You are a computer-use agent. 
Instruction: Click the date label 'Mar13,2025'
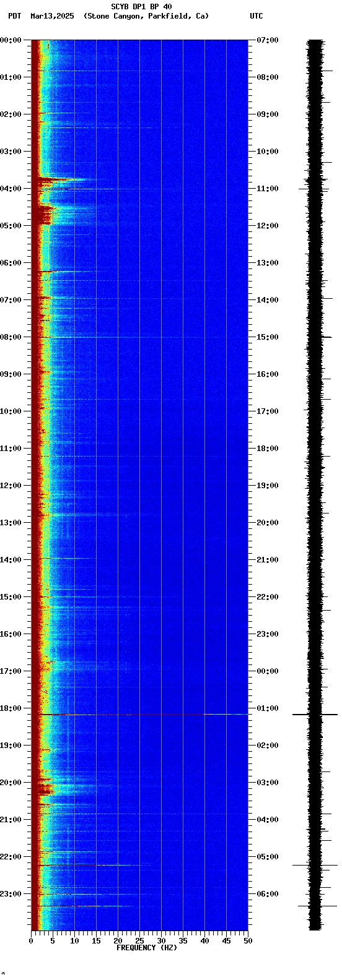click(x=52, y=16)
